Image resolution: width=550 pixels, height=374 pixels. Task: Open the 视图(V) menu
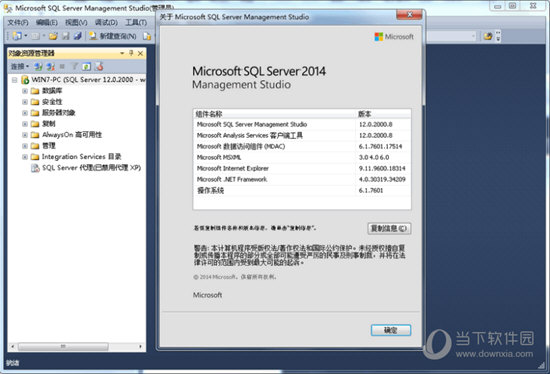pos(76,22)
